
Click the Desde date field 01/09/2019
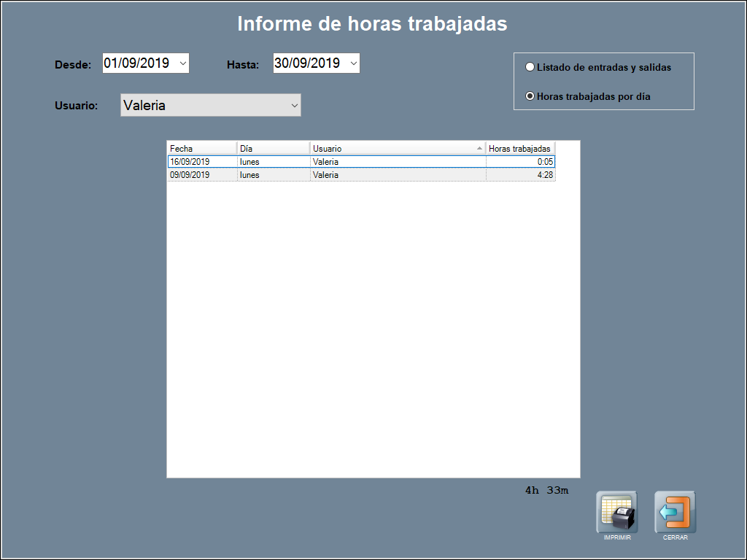point(137,63)
